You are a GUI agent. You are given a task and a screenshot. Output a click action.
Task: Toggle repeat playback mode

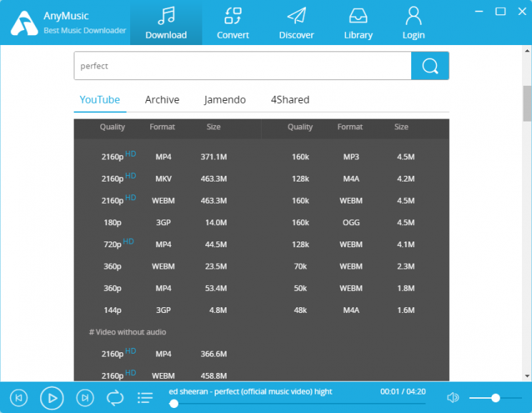[115, 398]
